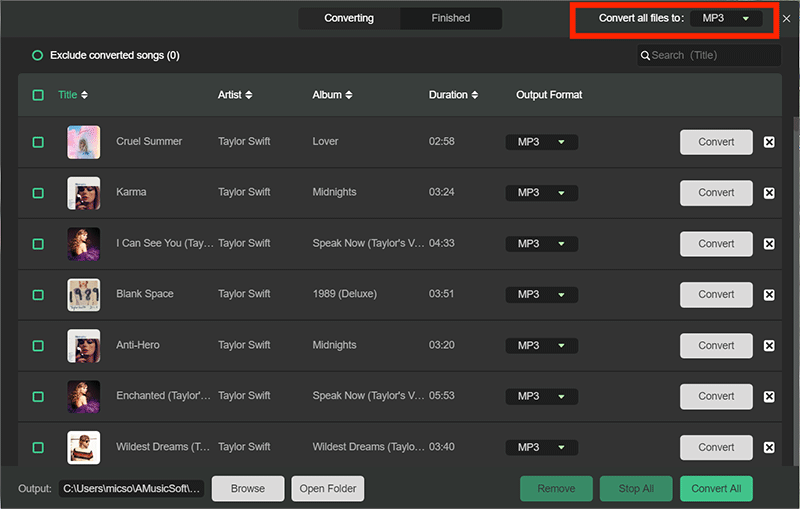Convert the Enchanted song
Image resolution: width=800 pixels, height=509 pixels.
click(716, 396)
